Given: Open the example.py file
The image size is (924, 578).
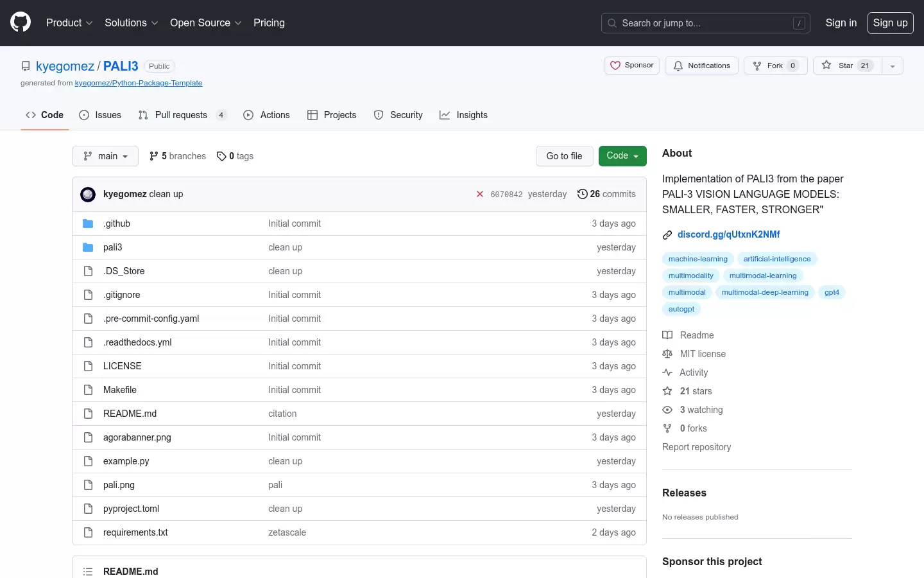Looking at the screenshot, I should tap(126, 461).
